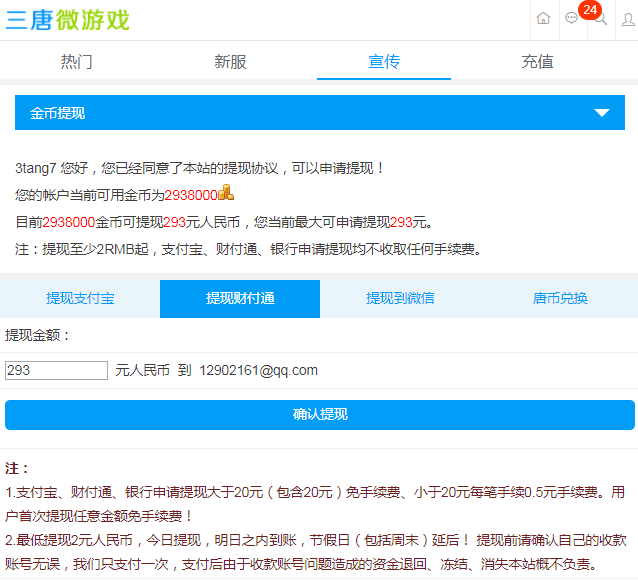Open the home icon in header
The image size is (638, 580).
pos(543,19)
